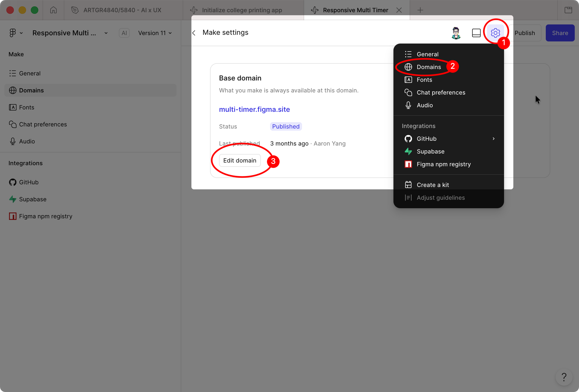The image size is (579, 392).
Task: Click the Create a kit calendar icon
Action: point(408,185)
